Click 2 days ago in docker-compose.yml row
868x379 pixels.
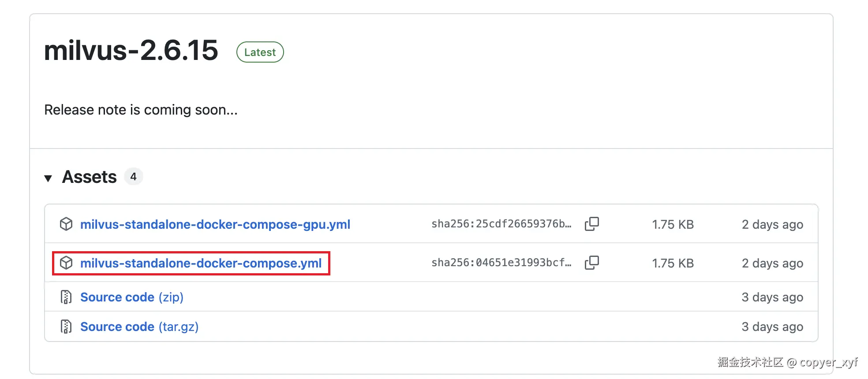click(773, 263)
